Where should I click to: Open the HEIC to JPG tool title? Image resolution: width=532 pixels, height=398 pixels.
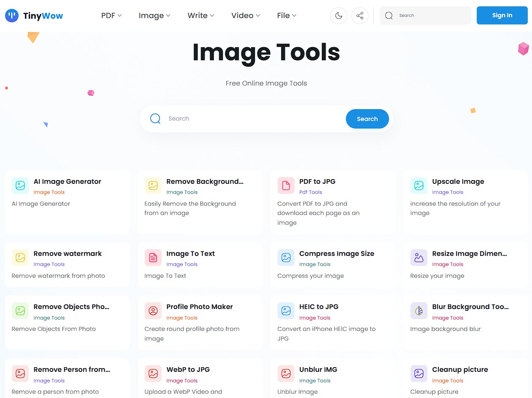319,307
